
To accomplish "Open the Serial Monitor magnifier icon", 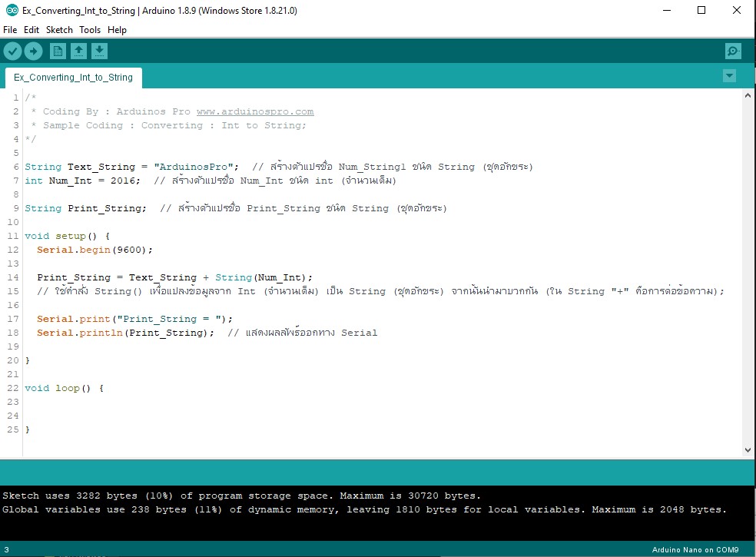I will pos(733,51).
